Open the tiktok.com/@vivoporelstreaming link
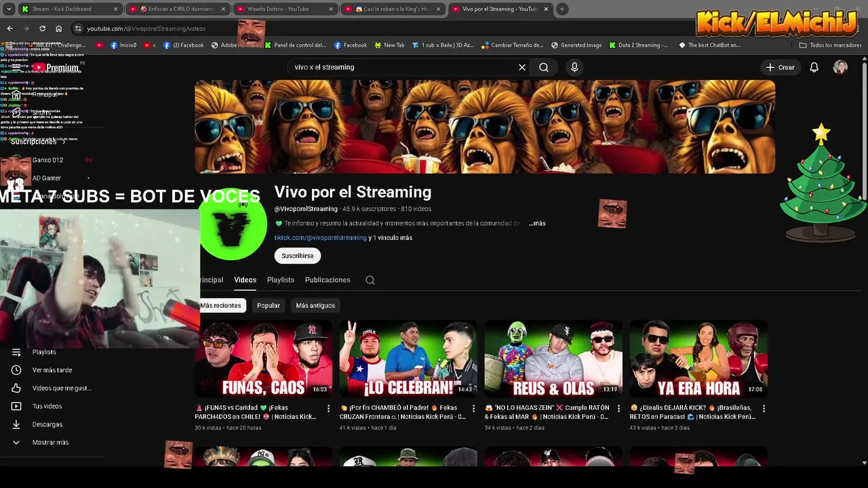Image resolution: width=868 pixels, height=488 pixels. [x=320, y=238]
